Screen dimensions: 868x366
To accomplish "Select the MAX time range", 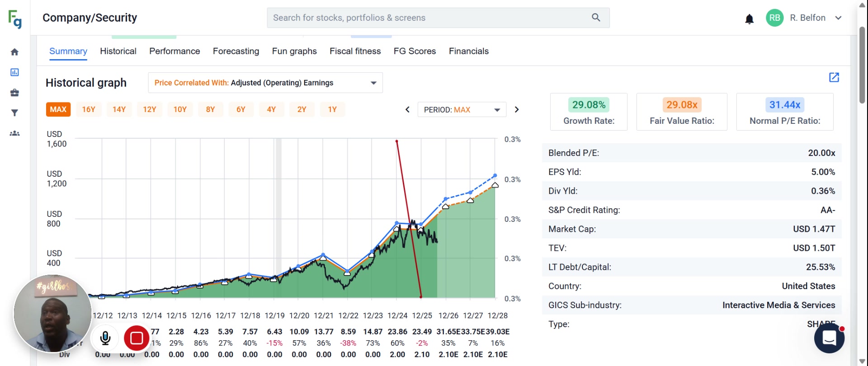I will 58,109.
